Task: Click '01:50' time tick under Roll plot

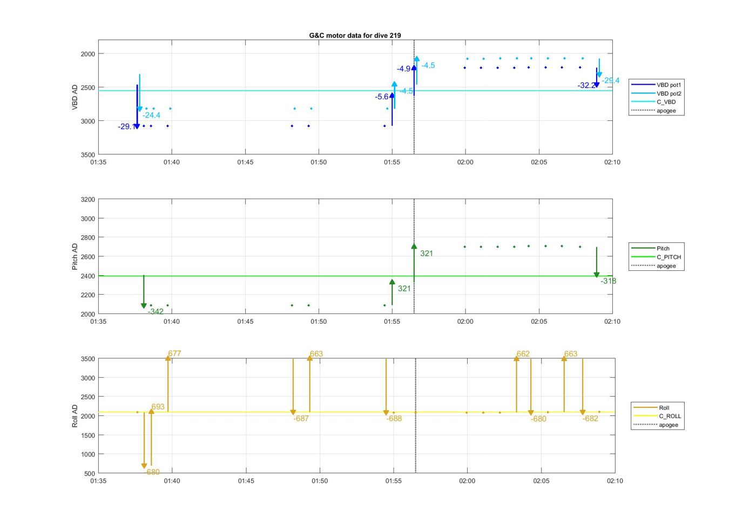Action: pos(320,481)
